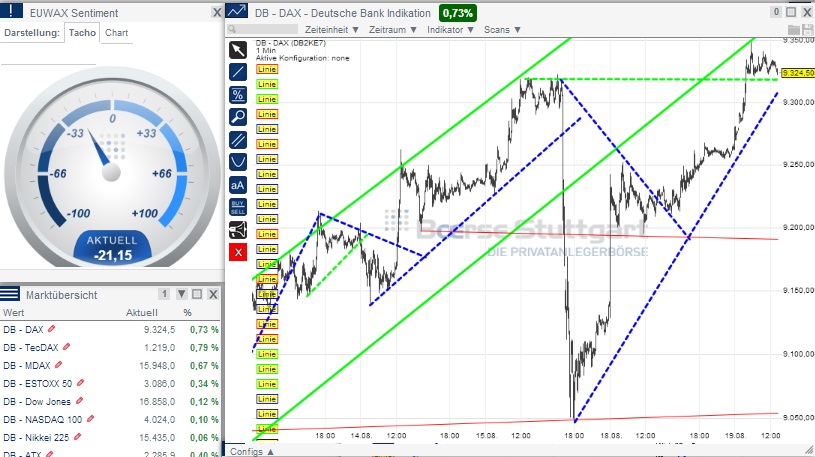
Task: Click the Aktuell column header
Action: click(141, 312)
